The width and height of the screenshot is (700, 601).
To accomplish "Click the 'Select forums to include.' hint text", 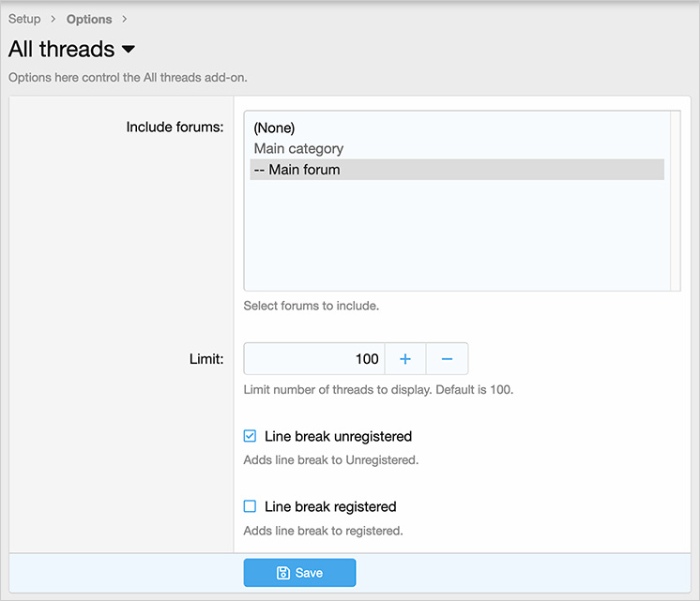I will [x=311, y=306].
